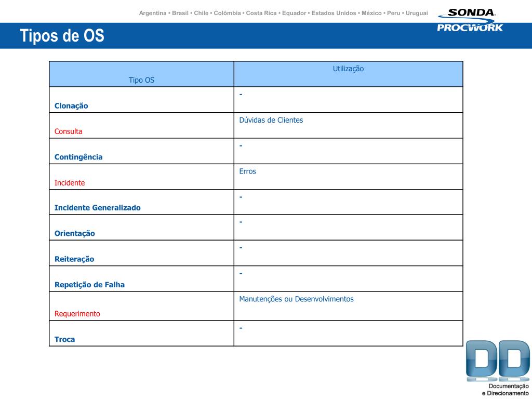The width and height of the screenshot is (532, 399).
Task: Select the 'Clonação' row label
Action: click(x=71, y=106)
